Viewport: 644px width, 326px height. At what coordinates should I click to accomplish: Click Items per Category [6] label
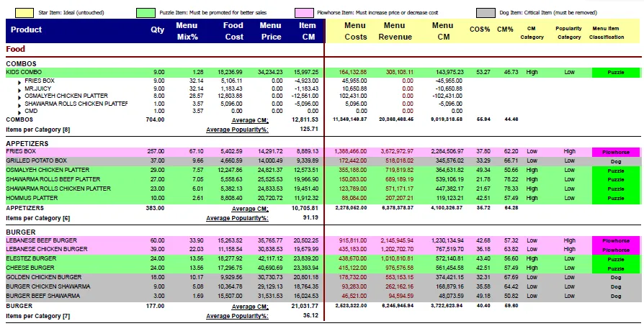[x=37, y=218]
